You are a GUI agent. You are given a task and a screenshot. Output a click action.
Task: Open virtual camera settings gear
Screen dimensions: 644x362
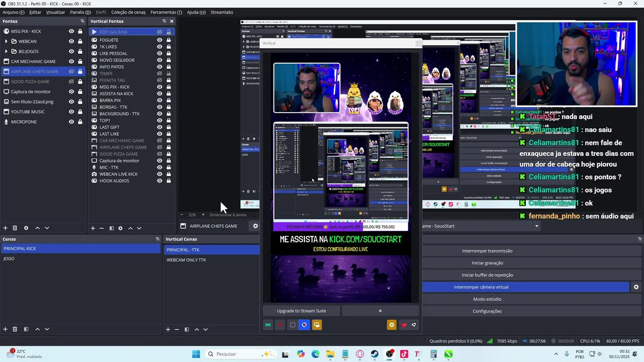(x=636, y=287)
